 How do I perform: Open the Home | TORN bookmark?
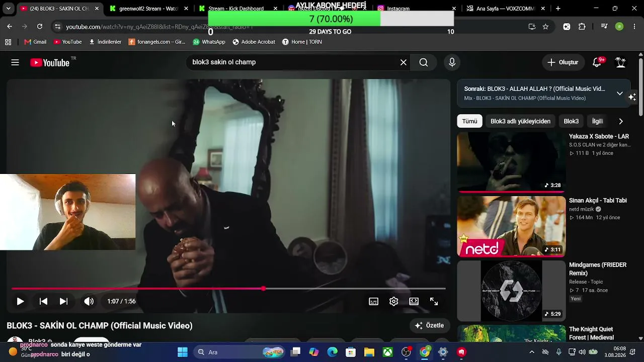[x=302, y=42]
